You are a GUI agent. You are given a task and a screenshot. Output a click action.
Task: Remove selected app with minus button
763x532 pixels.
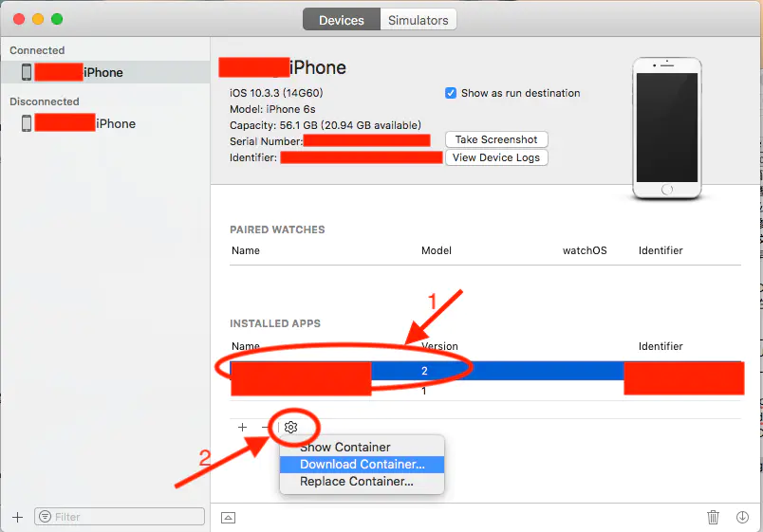pyautogui.click(x=265, y=427)
